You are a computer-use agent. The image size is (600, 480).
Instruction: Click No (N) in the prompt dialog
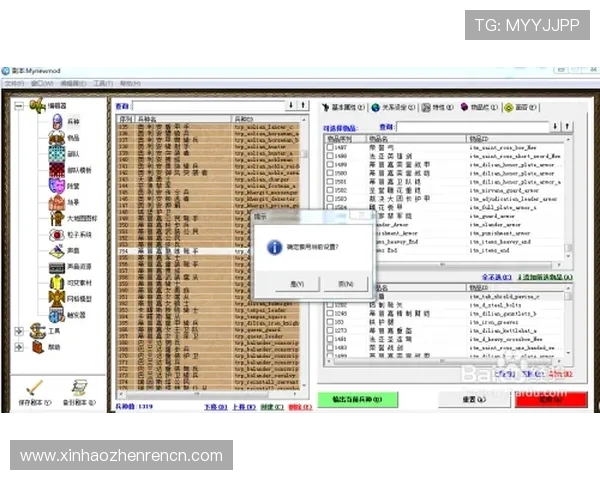pos(346,284)
